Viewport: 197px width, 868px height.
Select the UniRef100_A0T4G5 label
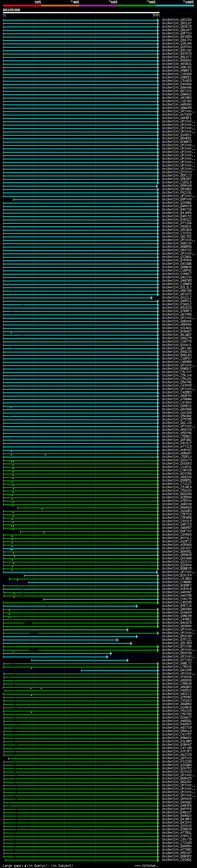(x=176, y=115)
